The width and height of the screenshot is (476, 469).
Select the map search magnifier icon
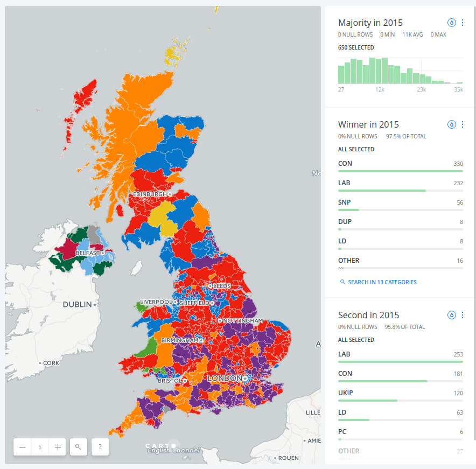(78, 447)
